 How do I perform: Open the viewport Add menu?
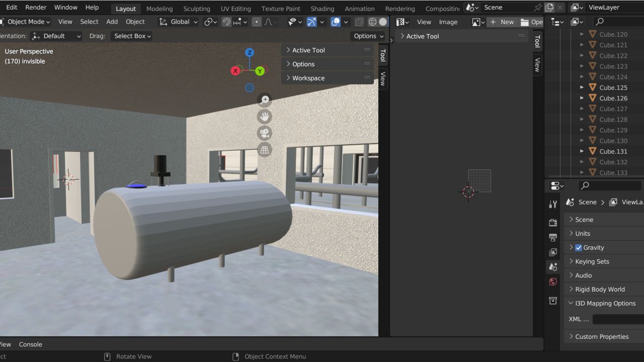coord(112,22)
